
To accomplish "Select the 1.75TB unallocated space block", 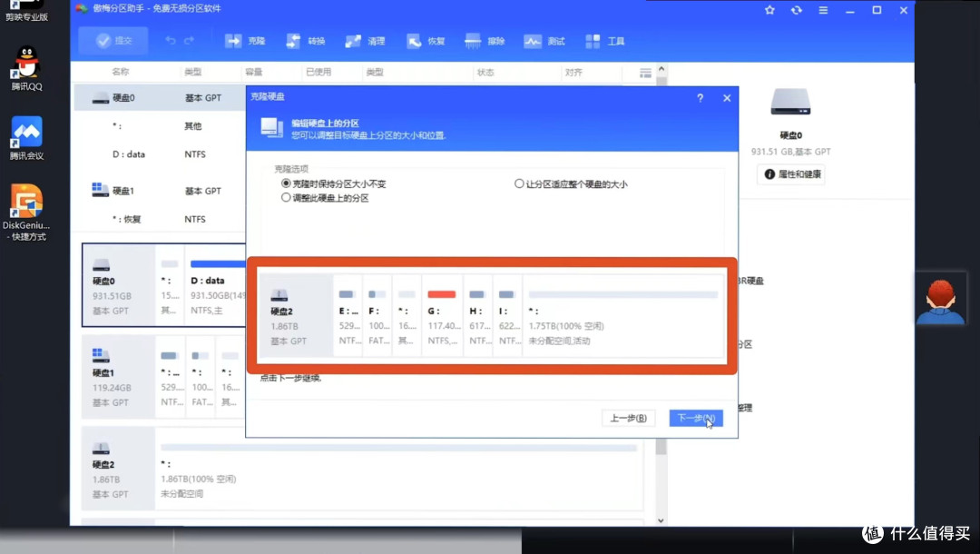I will [x=622, y=315].
